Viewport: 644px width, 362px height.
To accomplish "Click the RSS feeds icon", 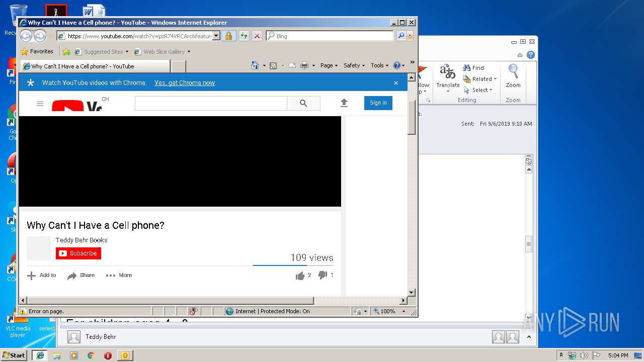I will [273, 65].
